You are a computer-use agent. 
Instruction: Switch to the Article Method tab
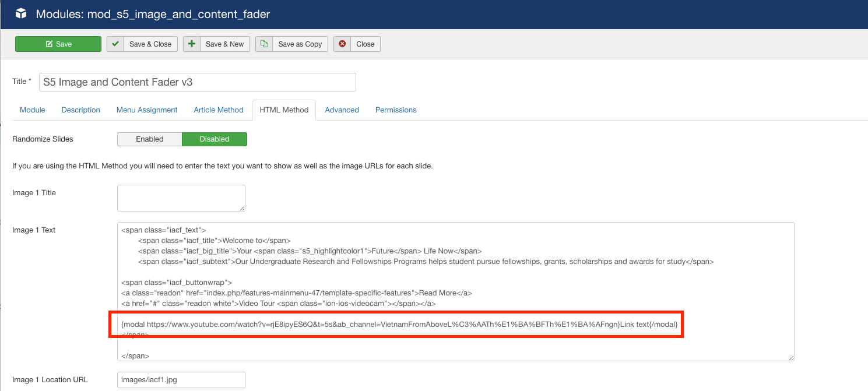click(x=219, y=110)
